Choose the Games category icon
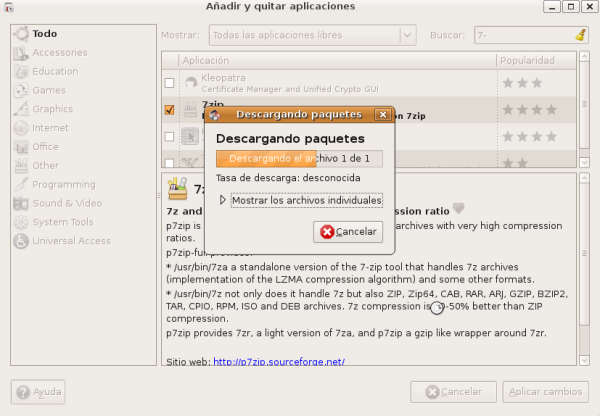Screen dimensions: 600x416 [20, 90]
